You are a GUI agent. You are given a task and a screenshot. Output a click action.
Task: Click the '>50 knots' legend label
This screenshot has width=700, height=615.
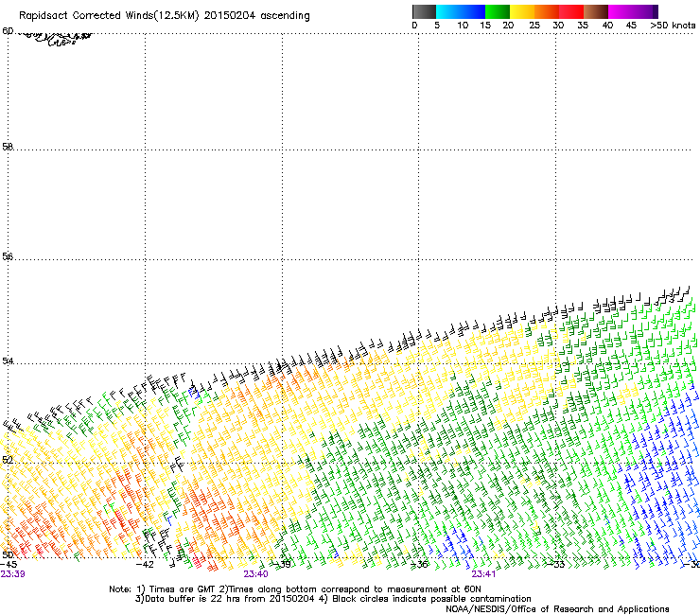click(x=673, y=26)
